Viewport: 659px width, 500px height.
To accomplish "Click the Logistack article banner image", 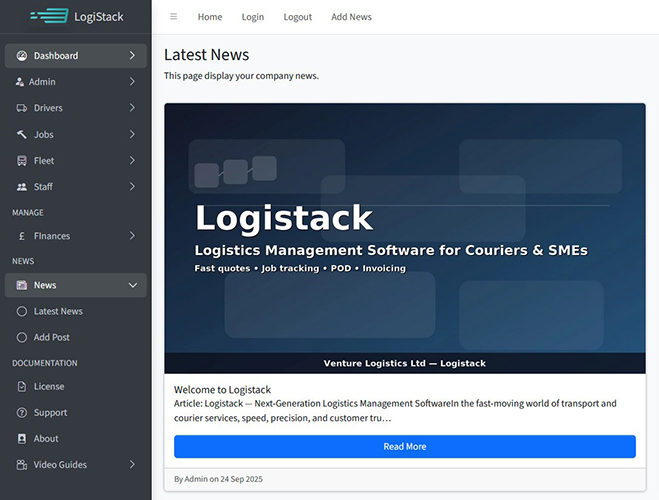I will [x=405, y=238].
